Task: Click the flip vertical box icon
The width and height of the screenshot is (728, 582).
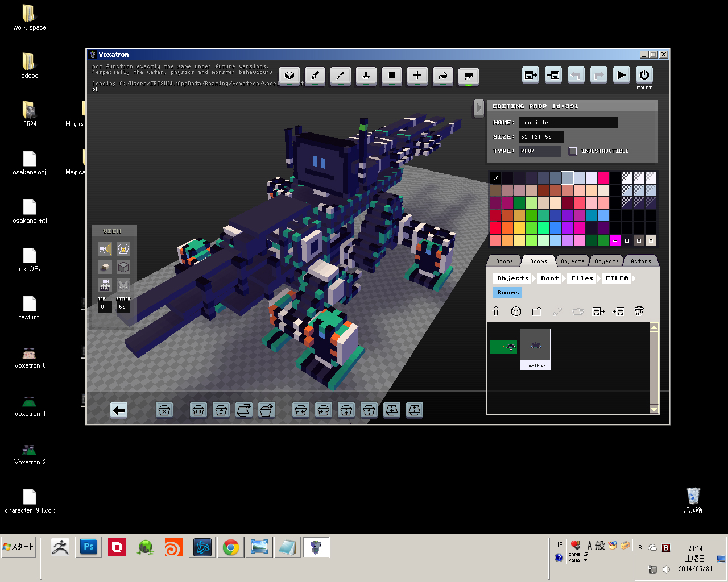Action: click(221, 410)
